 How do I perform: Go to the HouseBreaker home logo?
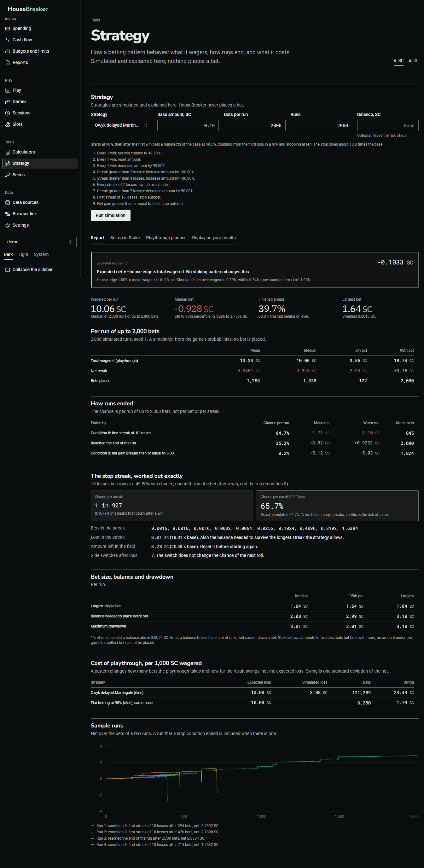coord(28,9)
